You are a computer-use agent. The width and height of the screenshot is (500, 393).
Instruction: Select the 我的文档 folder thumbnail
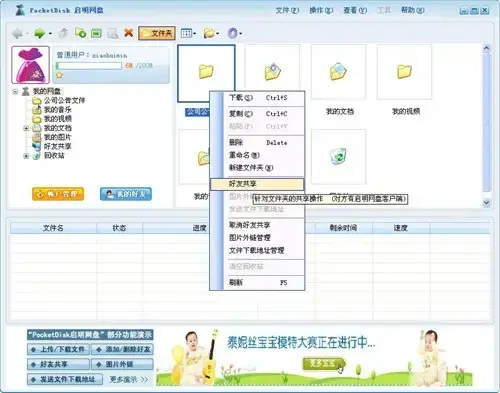pyautogui.click(x=338, y=72)
